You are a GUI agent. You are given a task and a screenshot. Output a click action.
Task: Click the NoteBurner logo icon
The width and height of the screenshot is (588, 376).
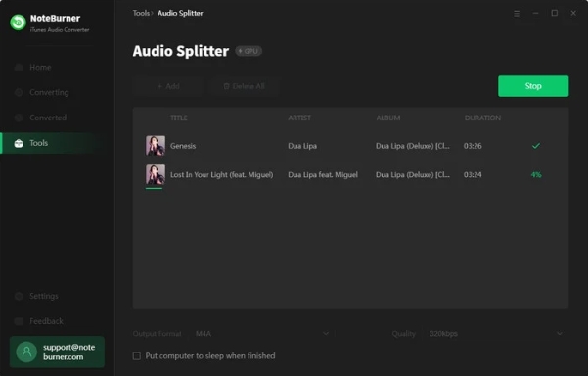tap(18, 23)
